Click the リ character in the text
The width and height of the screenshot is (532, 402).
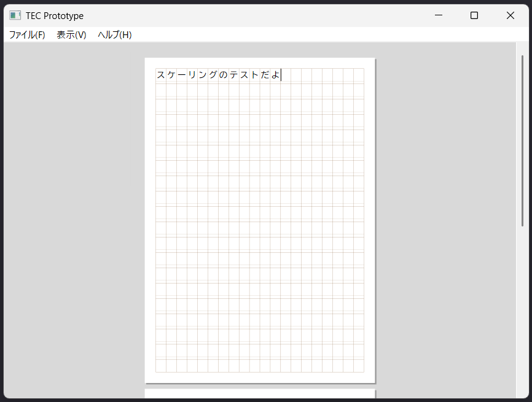(x=192, y=75)
